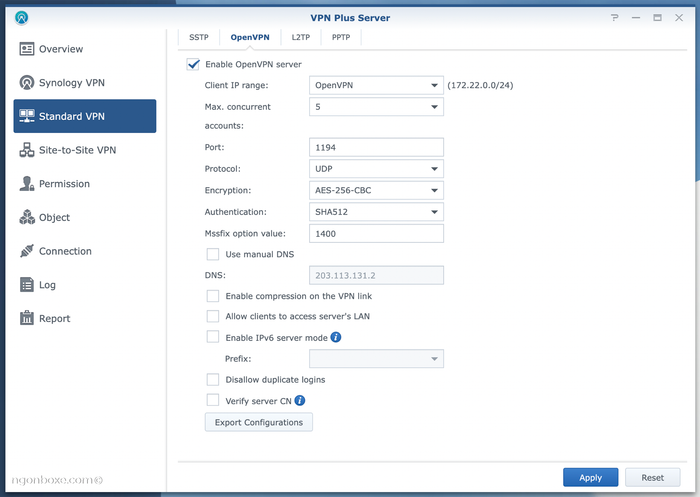The height and width of the screenshot is (497, 700).
Task: Switch to the L2TP tab
Action: click(x=301, y=37)
